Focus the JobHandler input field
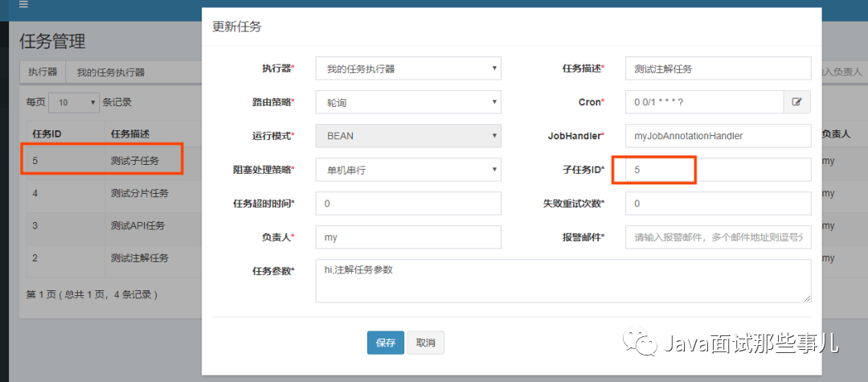The height and width of the screenshot is (382, 868). 718,136
